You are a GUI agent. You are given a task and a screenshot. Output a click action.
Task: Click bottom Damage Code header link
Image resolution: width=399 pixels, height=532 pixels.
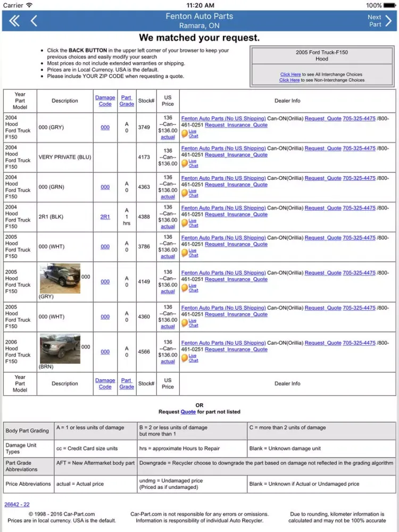point(105,384)
